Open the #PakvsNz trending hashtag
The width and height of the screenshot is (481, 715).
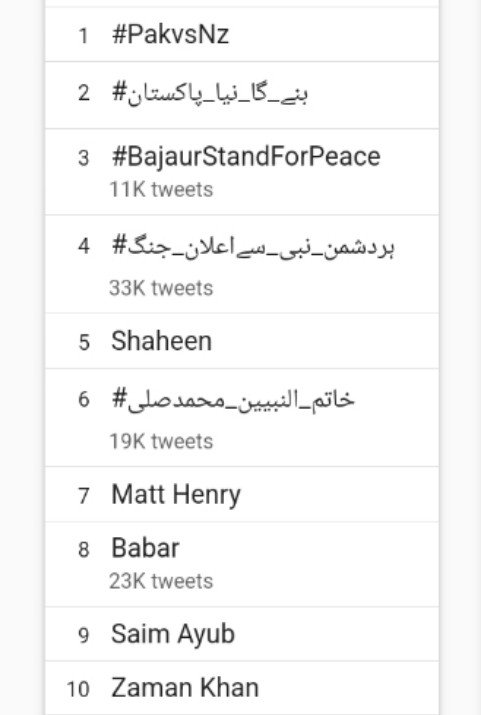pyautogui.click(x=242, y=34)
